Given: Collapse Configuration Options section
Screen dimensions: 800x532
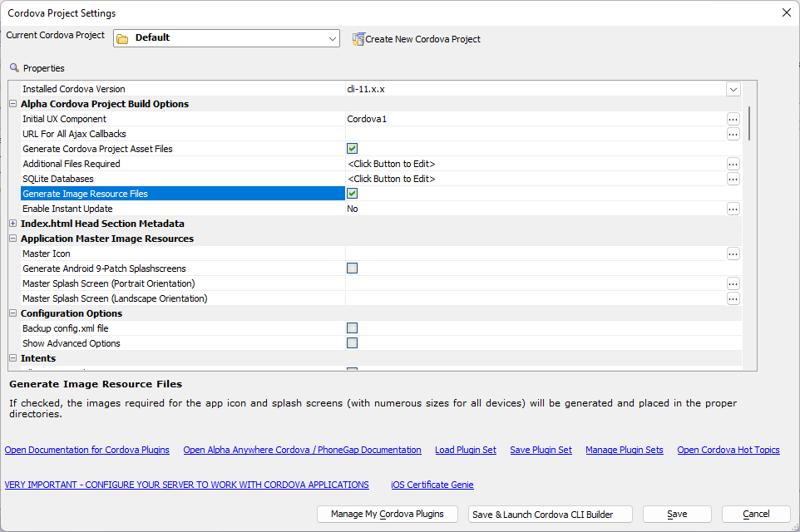Looking at the screenshot, I should pyautogui.click(x=13, y=313).
